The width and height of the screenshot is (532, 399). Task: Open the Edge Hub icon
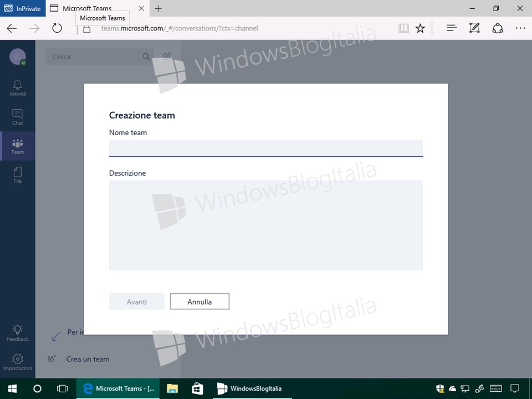[452, 28]
